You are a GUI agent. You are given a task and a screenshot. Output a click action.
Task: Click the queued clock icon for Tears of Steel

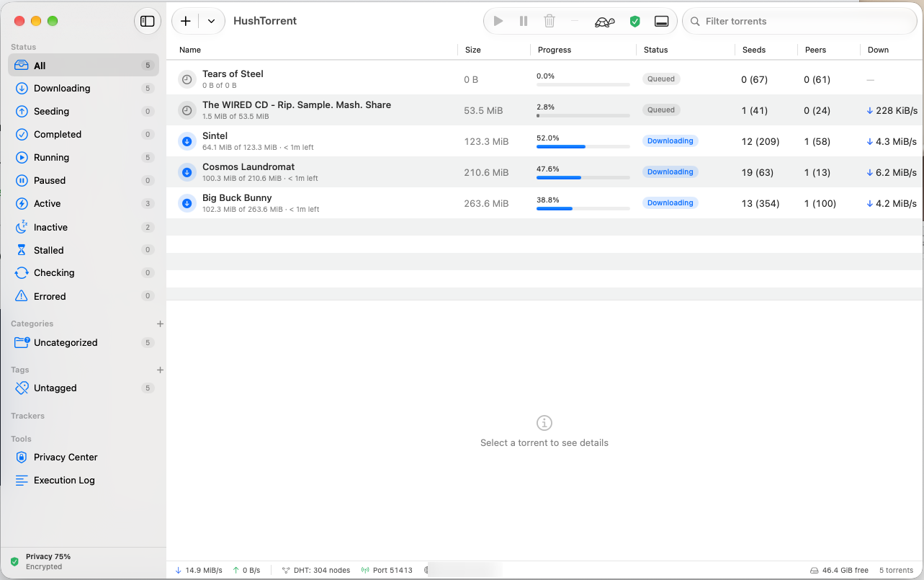coord(187,79)
